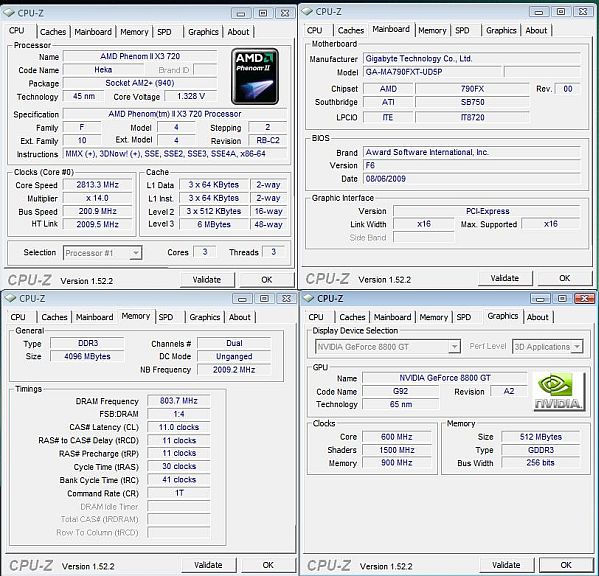Open Graphics tab in the CPU window
Image resolution: width=599 pixels, height=576 pixels.
coord(203,32)
